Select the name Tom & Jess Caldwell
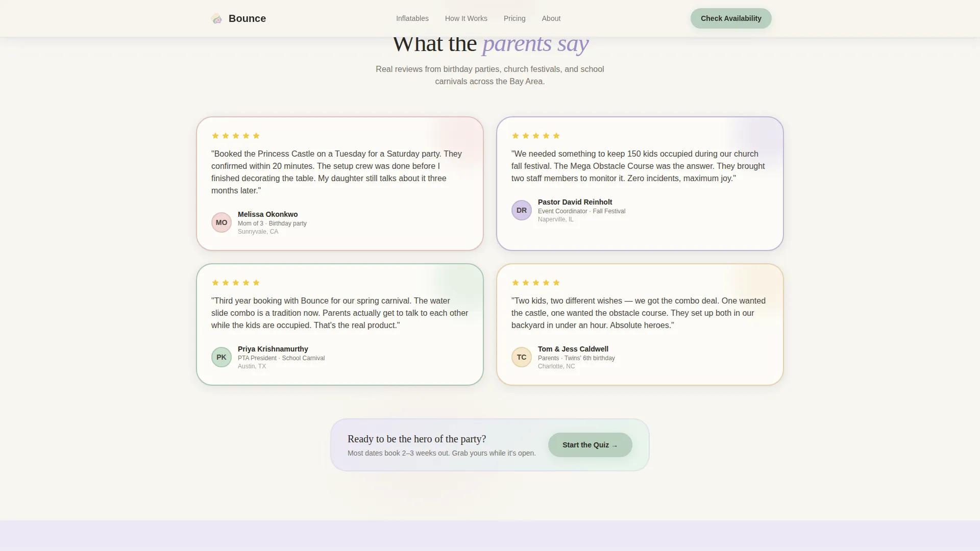This screenshot has width=980, height=551. tap(573, 349)
